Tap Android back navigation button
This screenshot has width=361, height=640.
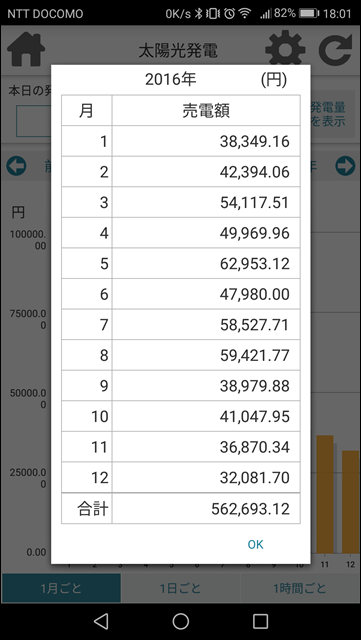[x=101, y=621]
